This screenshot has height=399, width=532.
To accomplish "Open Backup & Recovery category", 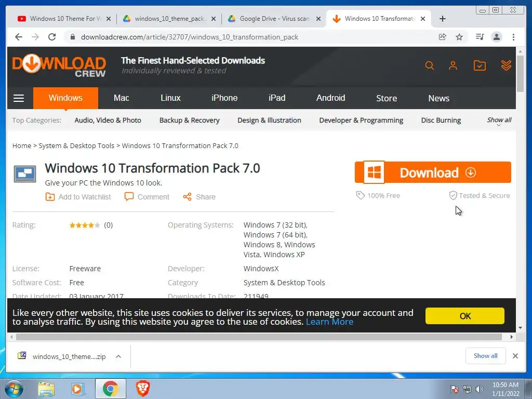I will point(189,120).
